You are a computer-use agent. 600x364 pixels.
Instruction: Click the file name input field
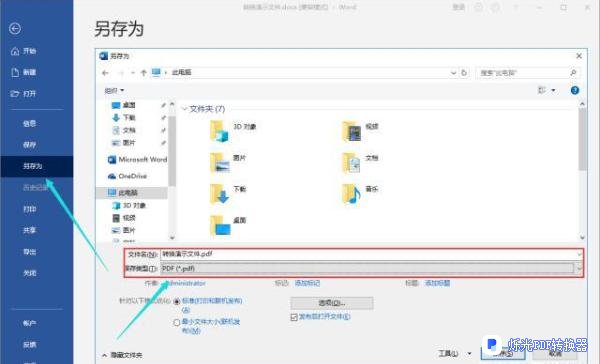click(x=369, y=254)
